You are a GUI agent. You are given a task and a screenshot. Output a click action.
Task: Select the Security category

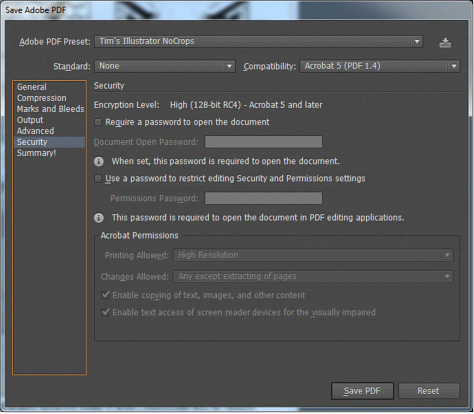click(x=50, y=142)
